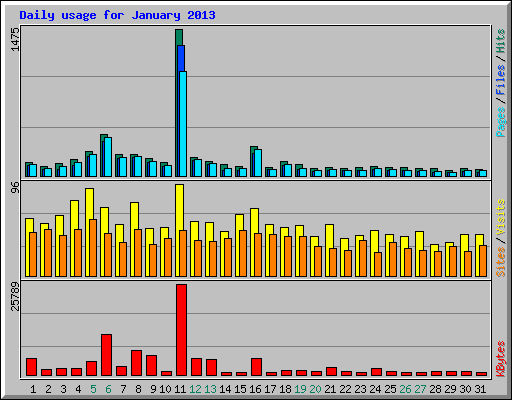
Task: Click green weekend day label 6
Action: coord(108,389)
